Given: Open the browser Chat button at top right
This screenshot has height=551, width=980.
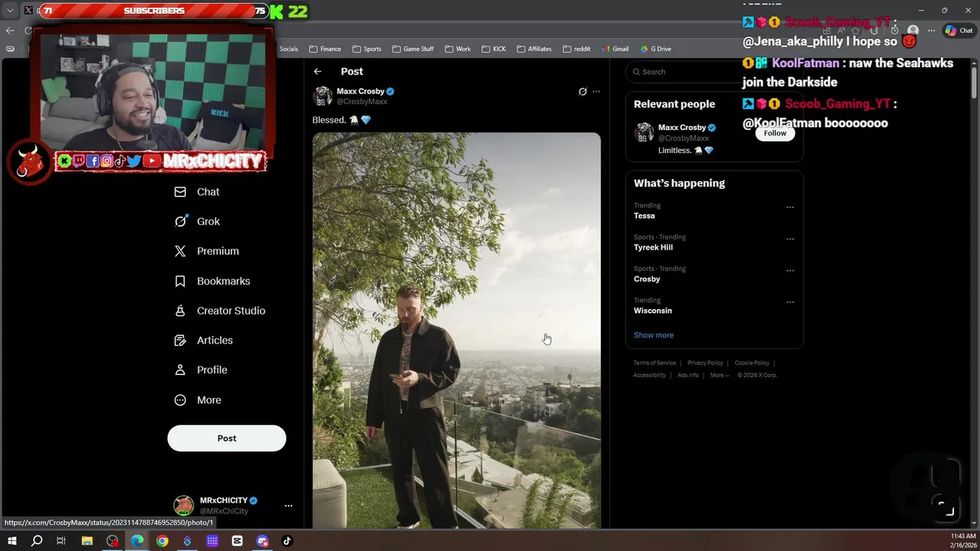Looking at the screenshot, I should [x=960, y=31].
